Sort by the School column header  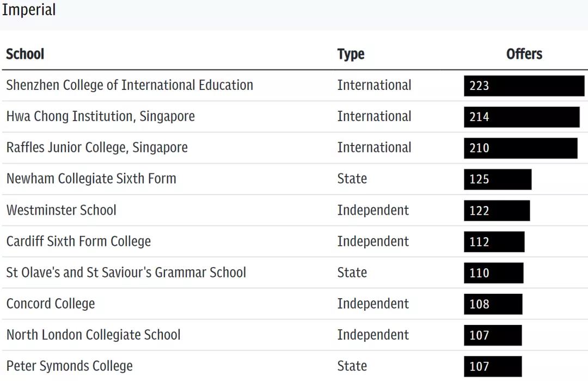tap(25, 54)
